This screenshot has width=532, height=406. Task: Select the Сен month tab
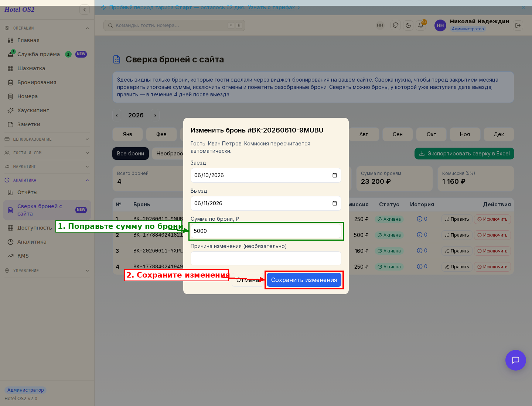pyautogui.click(x=398, y=134)
